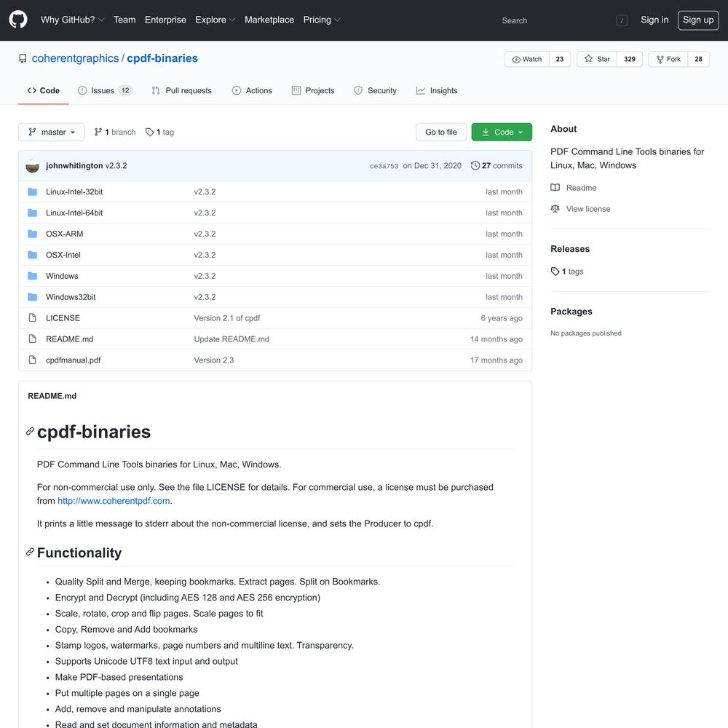The width and height of the screenshot is (728, 728).
Task: Switch to the Pull requests tab
Action: [x=181, y=90]
